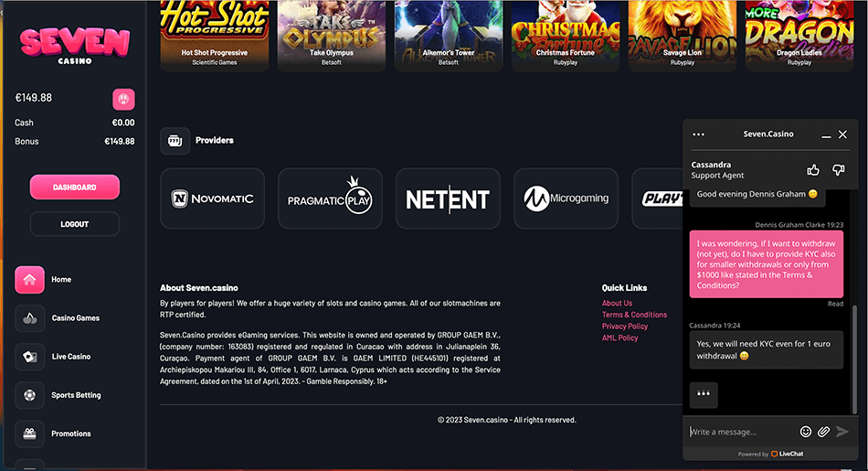Launch the Savage Lion game
Image resolution: width=868 pixels, height=471 pixels.
[x=683, y=36]
